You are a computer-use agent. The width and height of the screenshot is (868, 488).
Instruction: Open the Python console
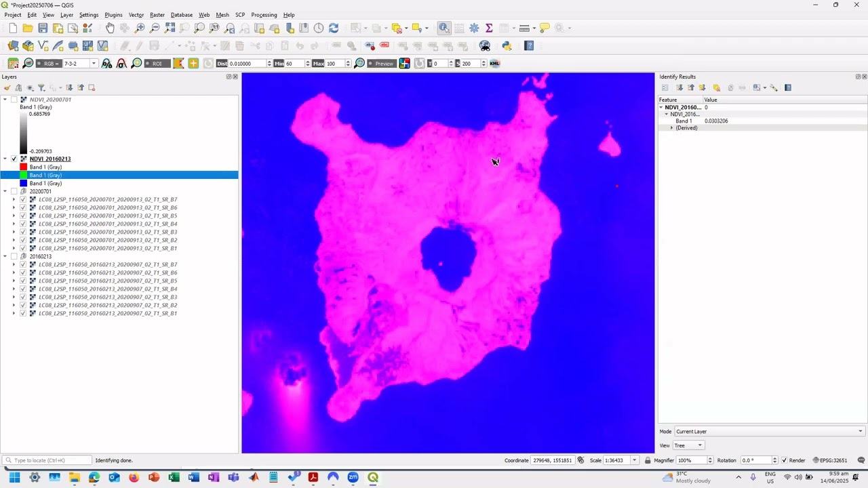(x=507, y=45)
